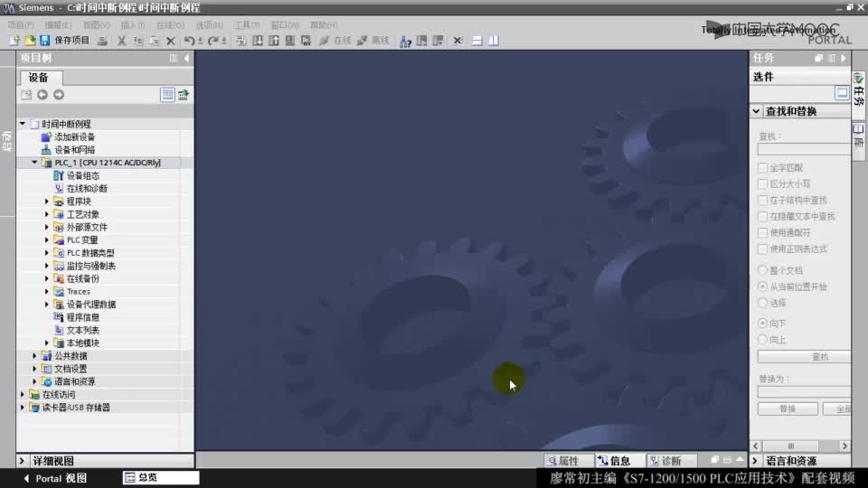
Task: Click the Stop CPU toolbar icon
Action: tap(438, 41)
